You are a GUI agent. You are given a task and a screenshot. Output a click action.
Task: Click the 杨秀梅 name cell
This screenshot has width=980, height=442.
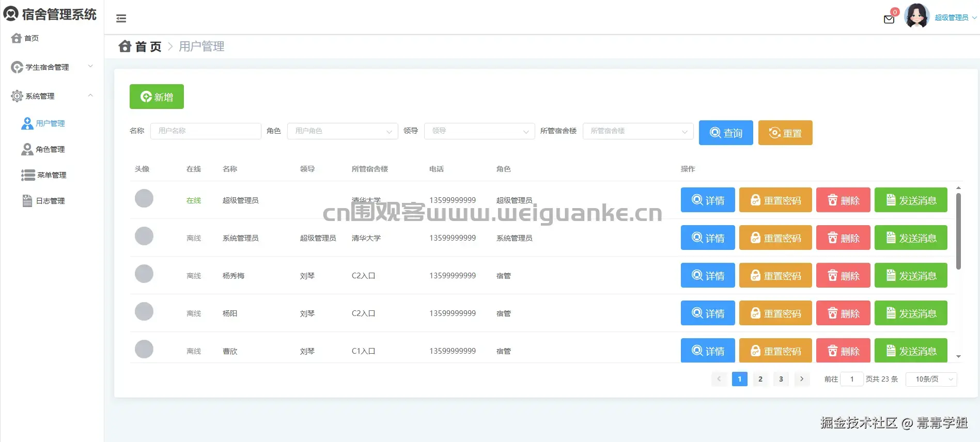point(234,276)
